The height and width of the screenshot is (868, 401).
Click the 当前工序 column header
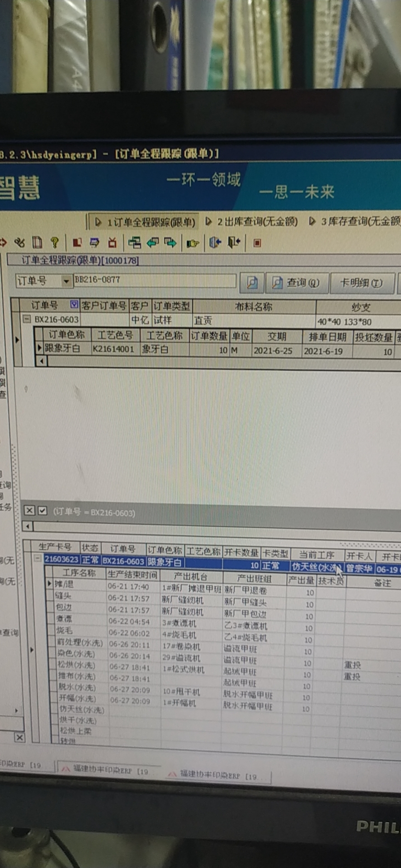pos(316,555)
